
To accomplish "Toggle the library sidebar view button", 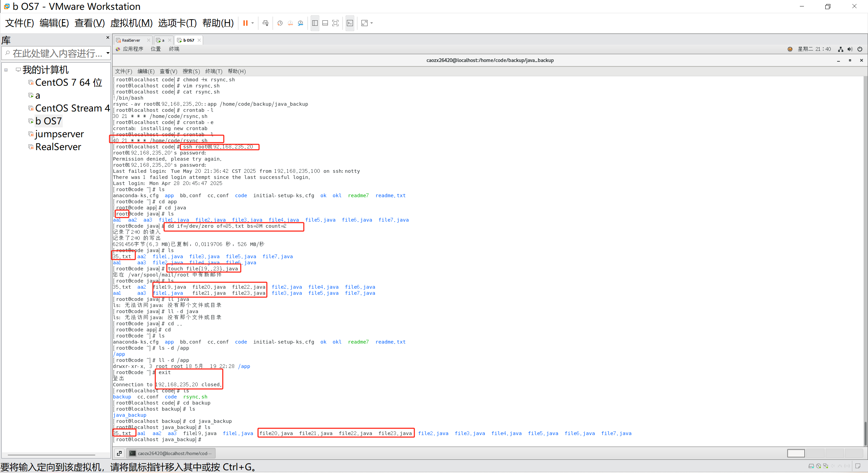I will (315, 23).
